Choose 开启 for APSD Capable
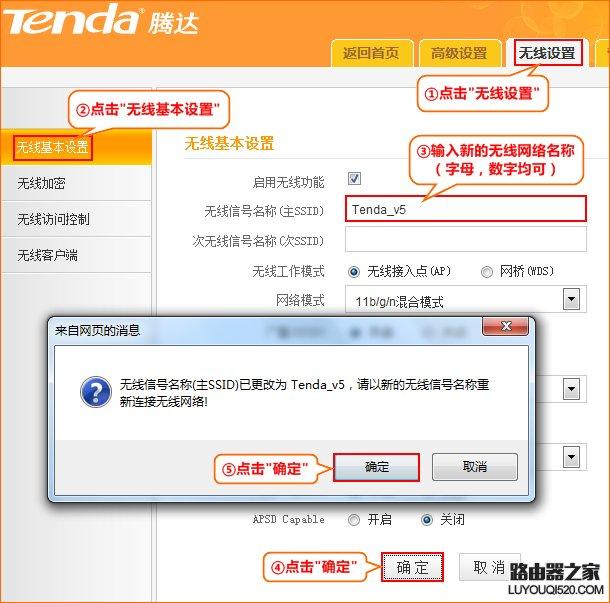 pos(354,520)
